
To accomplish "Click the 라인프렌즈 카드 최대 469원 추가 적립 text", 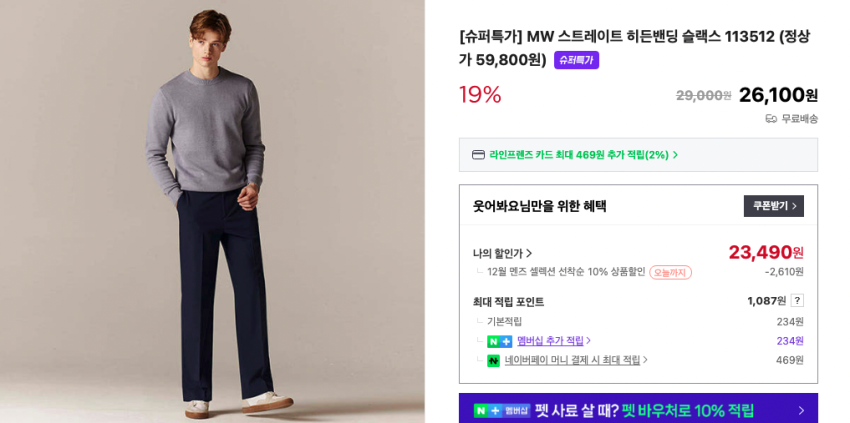I will 579,155.
